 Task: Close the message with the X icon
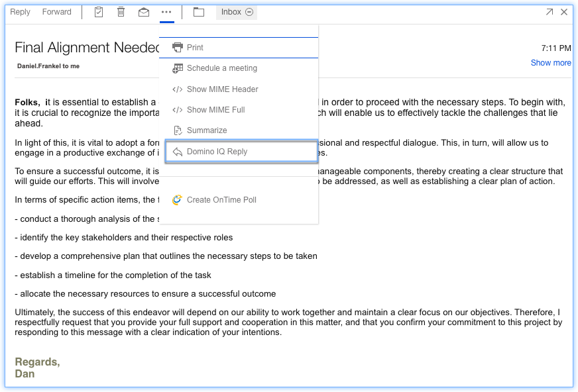[564, 12]
